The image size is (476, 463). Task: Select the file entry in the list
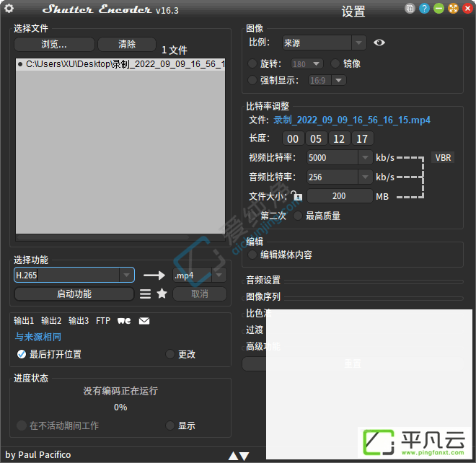120,64
